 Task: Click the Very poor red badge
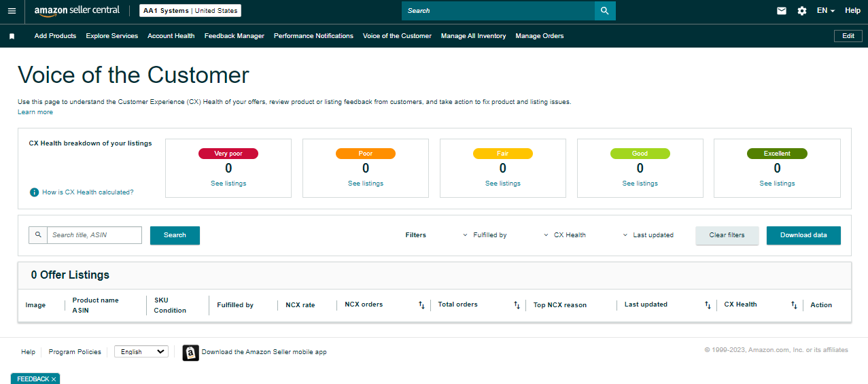[x=228, y=154]
